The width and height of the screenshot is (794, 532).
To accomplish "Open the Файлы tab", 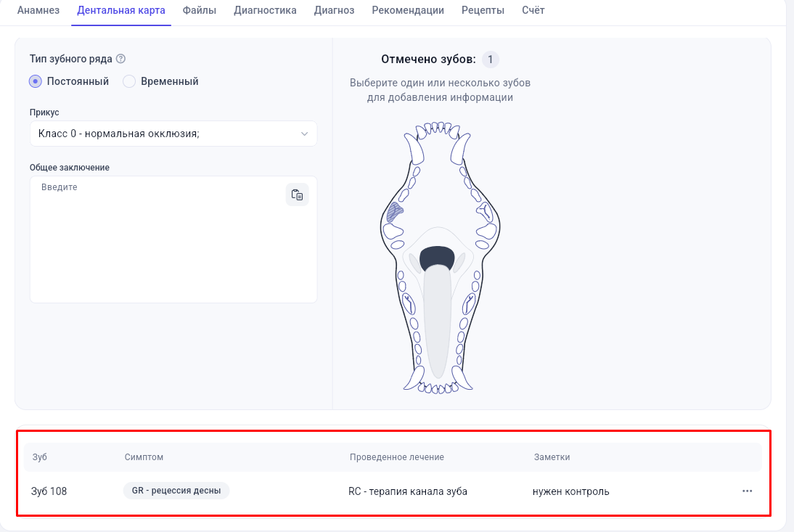I will coord(200,10).
